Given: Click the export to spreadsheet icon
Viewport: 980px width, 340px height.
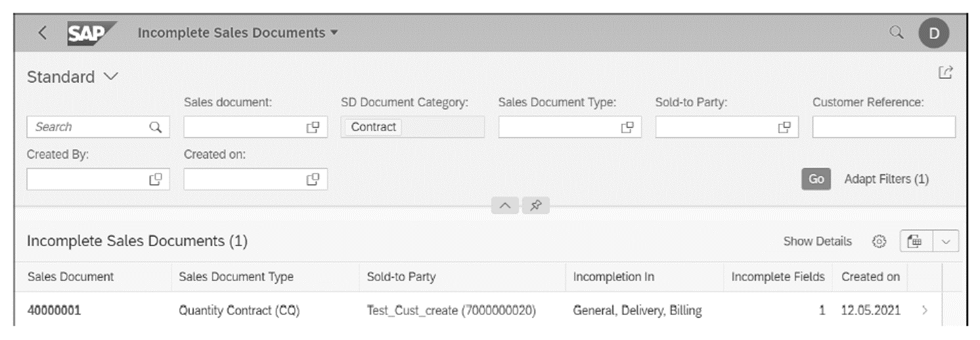Looking at the screenshot, I should pyautogui.click(x=915, y=241).
